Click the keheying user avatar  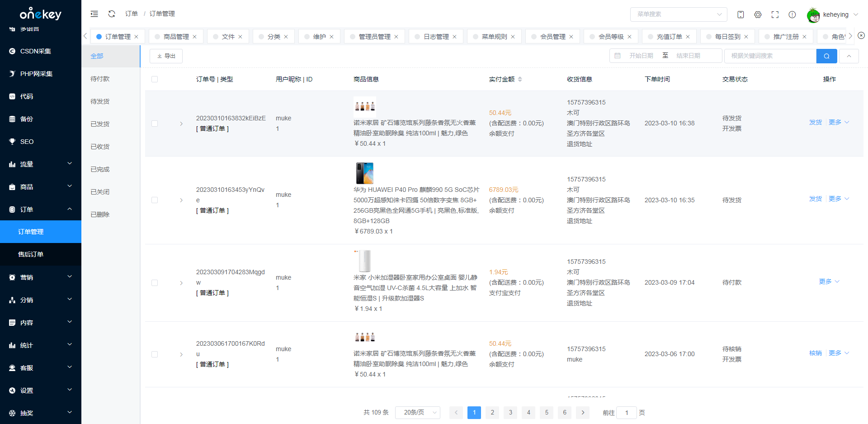[x=813, y=15]
